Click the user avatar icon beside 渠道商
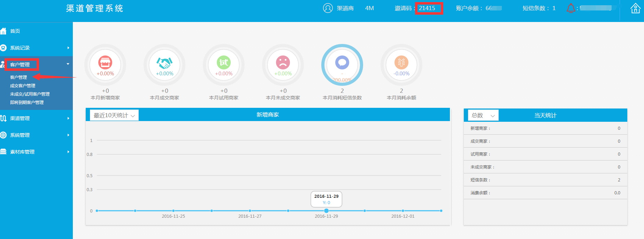Image resolution: width=644 pixels, height=239 pixels. point(328,8)
